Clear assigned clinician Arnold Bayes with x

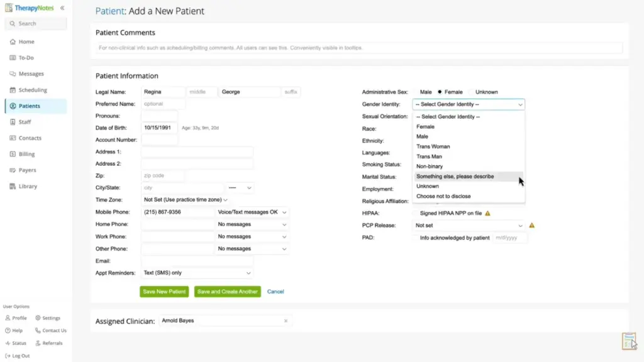click(286, 321)
